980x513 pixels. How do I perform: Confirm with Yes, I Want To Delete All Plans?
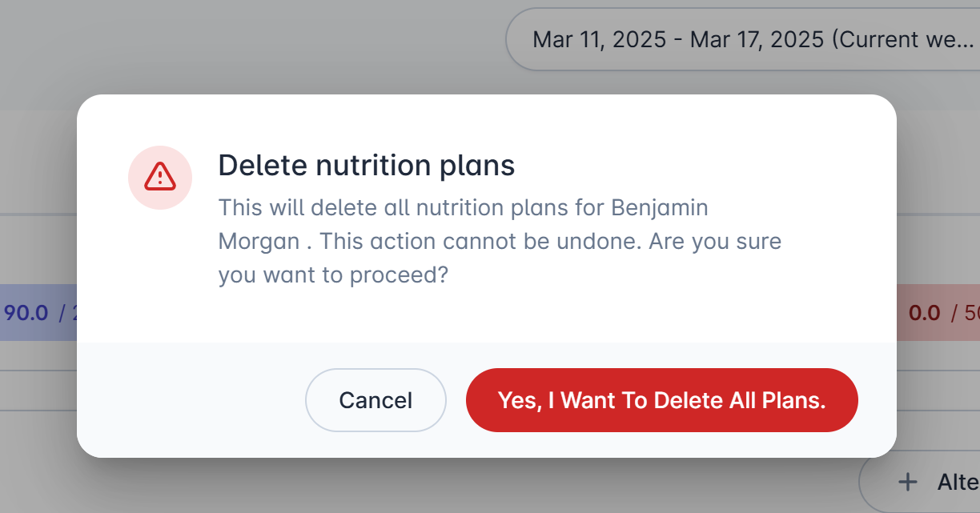pyautogui.click(x=661, y=400)
